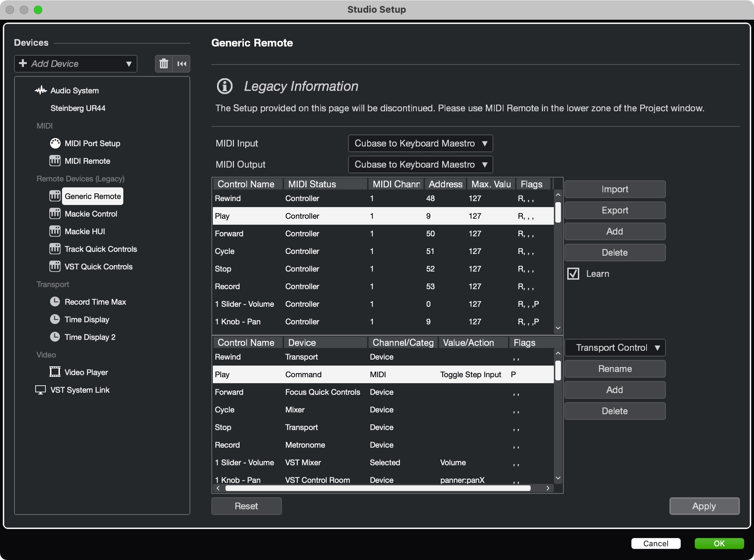Select Audio System in device tree
754x560 pixels.
pyautogui.click(x=74, y=91)
